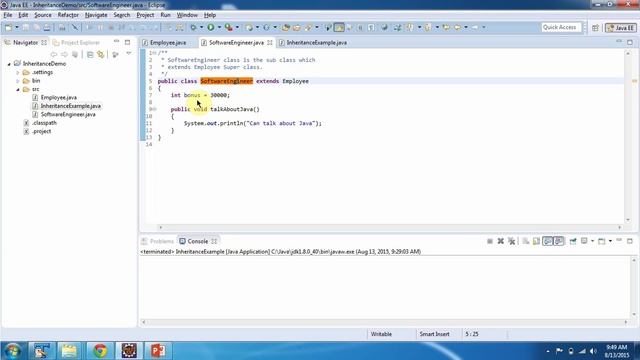This screenshot has width=640, height=360.
Task: Open PowerPoint from the Windows taskbar
Action: (x=158, y=351)
